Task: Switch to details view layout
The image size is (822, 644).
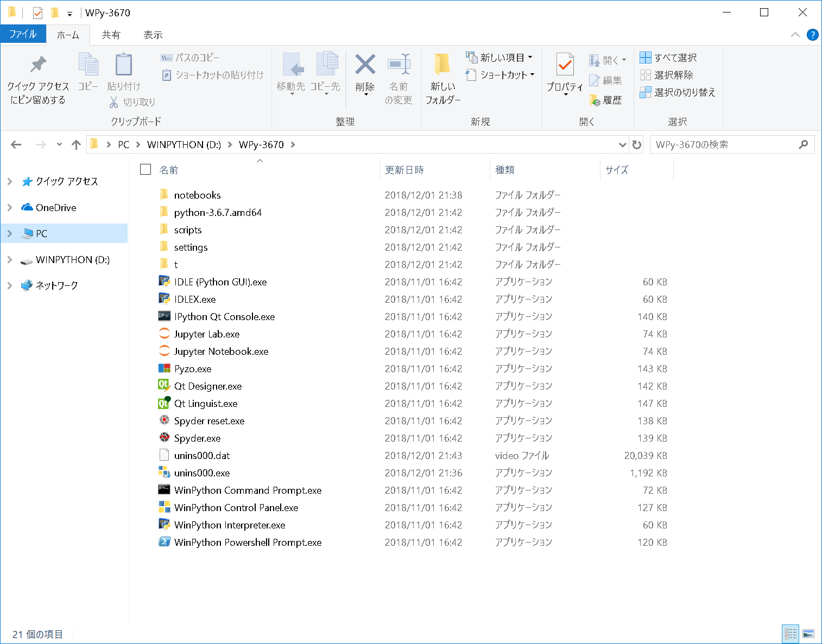Action: pos(791,634)
